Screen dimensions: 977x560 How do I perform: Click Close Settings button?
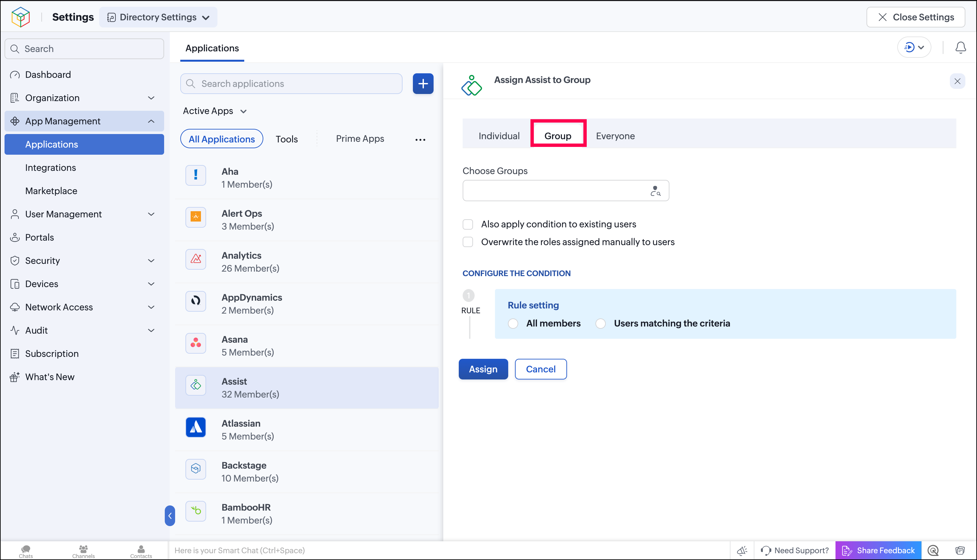pyautogui.click(x=916, y=17)
